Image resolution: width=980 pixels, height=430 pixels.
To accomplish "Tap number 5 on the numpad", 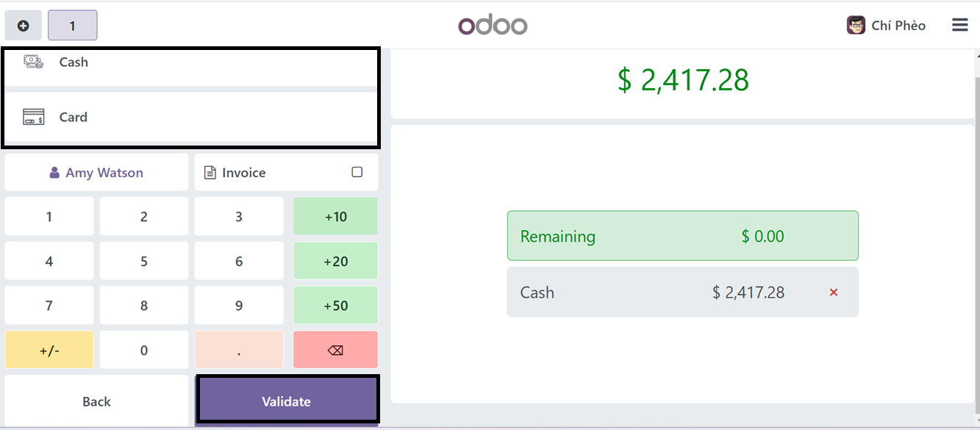I will [144, 261].
